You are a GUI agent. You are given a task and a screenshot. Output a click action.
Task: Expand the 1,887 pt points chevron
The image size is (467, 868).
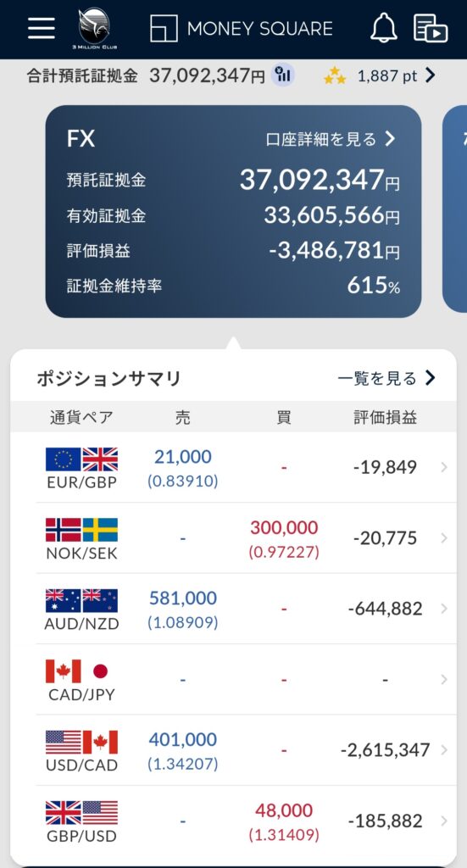click(x=430, y=75)
